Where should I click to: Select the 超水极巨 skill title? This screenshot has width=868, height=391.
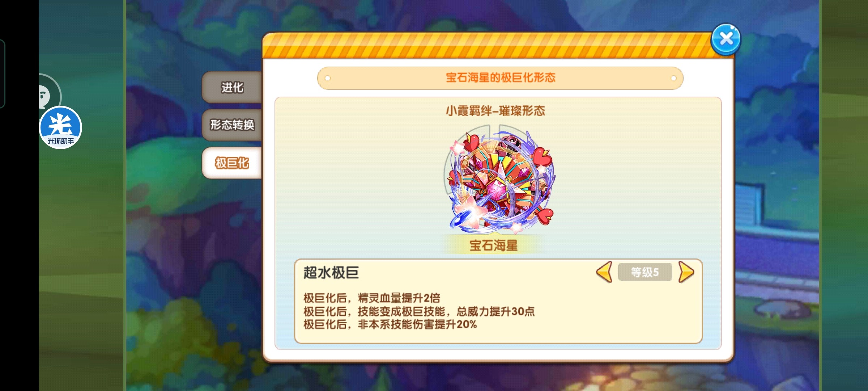pos(331,273)
